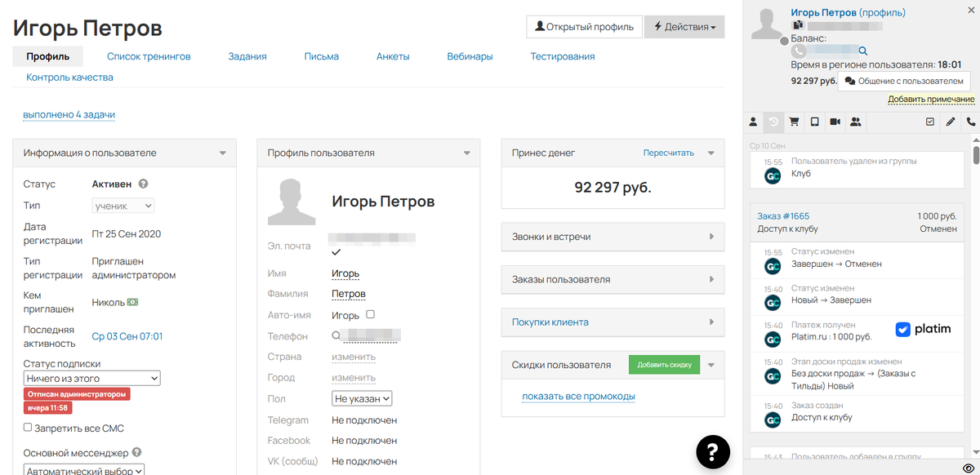The image size is (980, 475).
Task: Open the Статус подписки dropdown
Action: click(x=91, y=378)
